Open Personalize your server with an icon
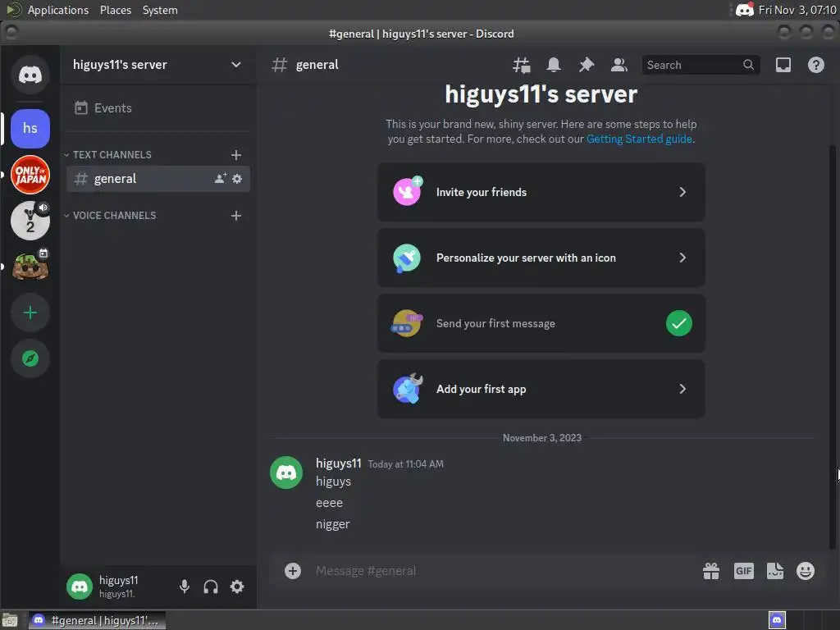Image resolution: width=840 pixels, height=630 pixels. click(x=541, y=258)
